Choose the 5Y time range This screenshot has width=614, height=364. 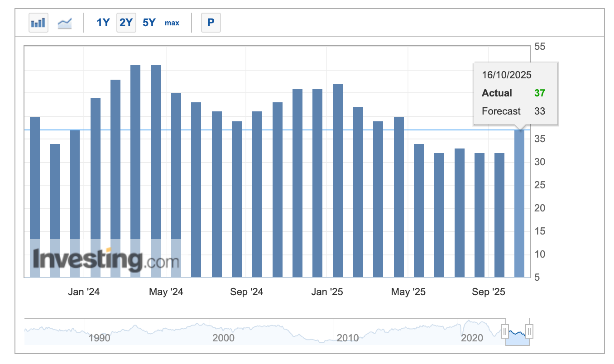pyautogui.click(x=149, y=23)
